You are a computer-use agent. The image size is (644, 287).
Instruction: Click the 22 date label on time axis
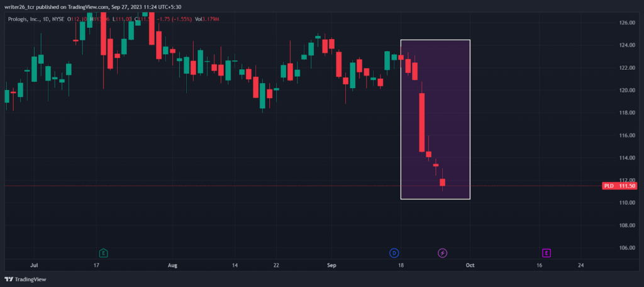[276, 266]
